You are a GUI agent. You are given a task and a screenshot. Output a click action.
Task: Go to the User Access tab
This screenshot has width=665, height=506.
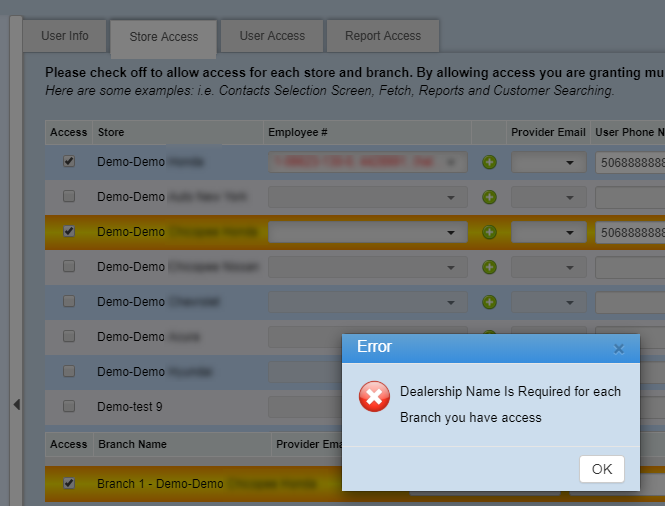(x=272, y=36)
